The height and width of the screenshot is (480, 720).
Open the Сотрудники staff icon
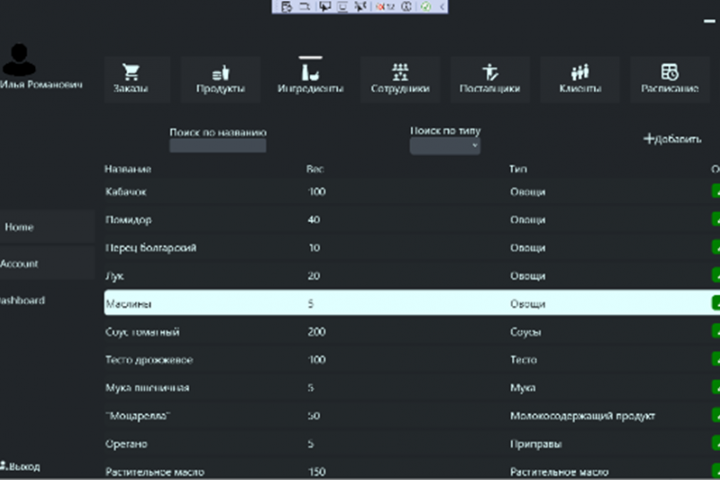click(x=400, y=72)
